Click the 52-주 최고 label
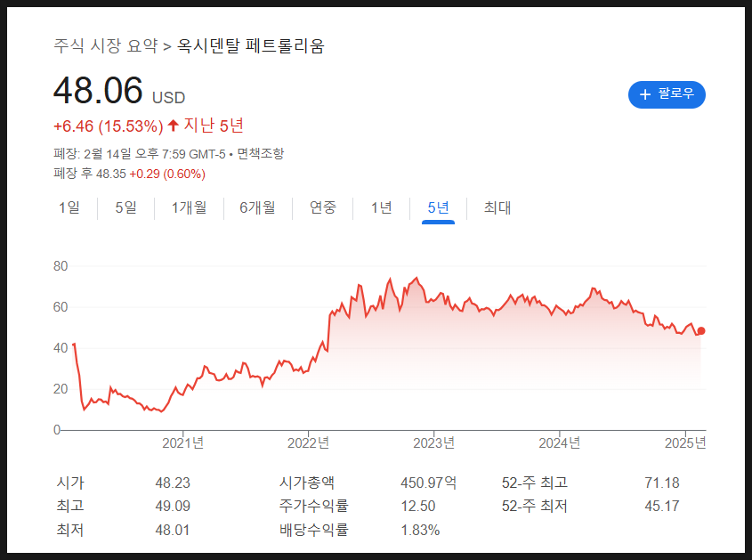This screenshot has width=752, height=560. click(535, 483)
